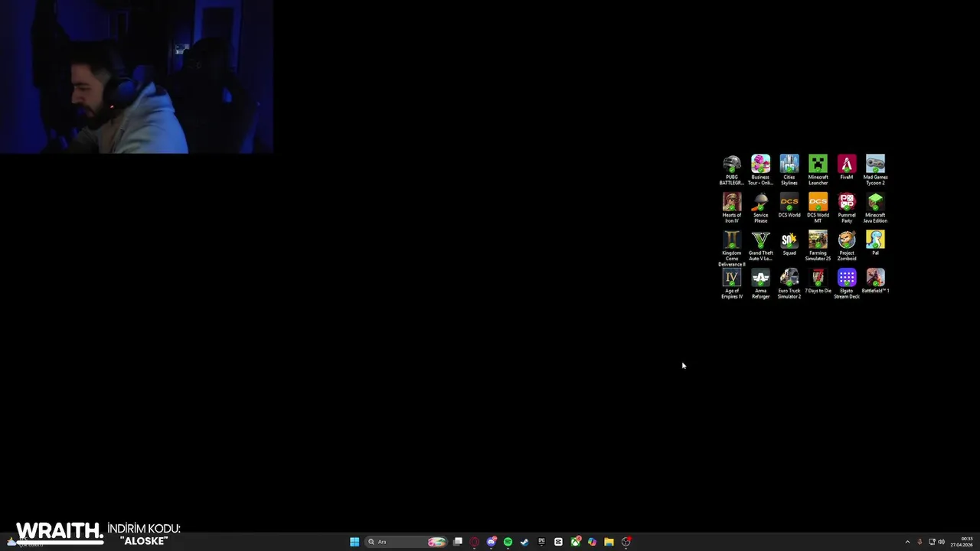Select the Farming Simulator 25 icon
Image resolution: width=980 pixels, height=551 pixels.
pyautogui.click(x=818, y=246)
